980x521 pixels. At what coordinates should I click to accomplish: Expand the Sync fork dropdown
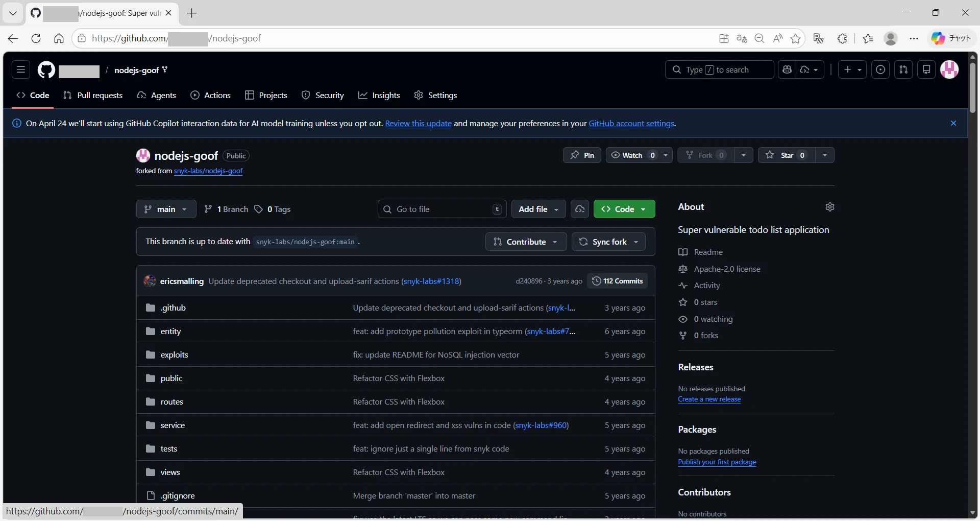[608, 242]
